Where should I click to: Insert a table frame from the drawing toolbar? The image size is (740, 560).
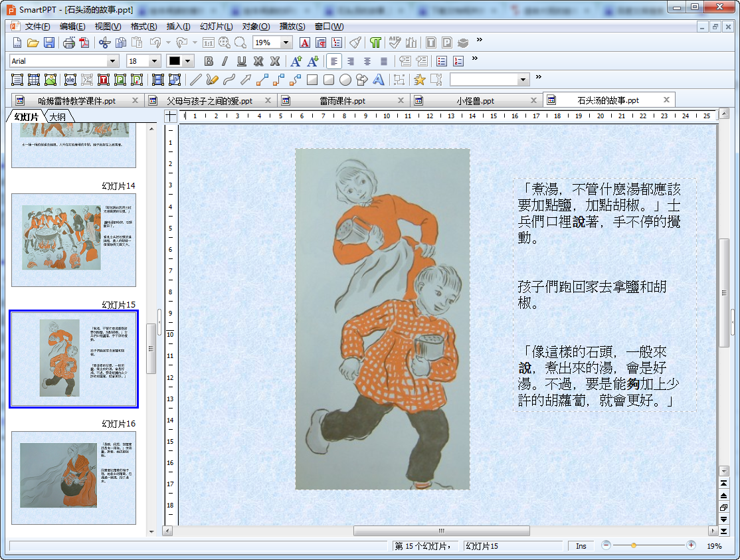(34, 80)
